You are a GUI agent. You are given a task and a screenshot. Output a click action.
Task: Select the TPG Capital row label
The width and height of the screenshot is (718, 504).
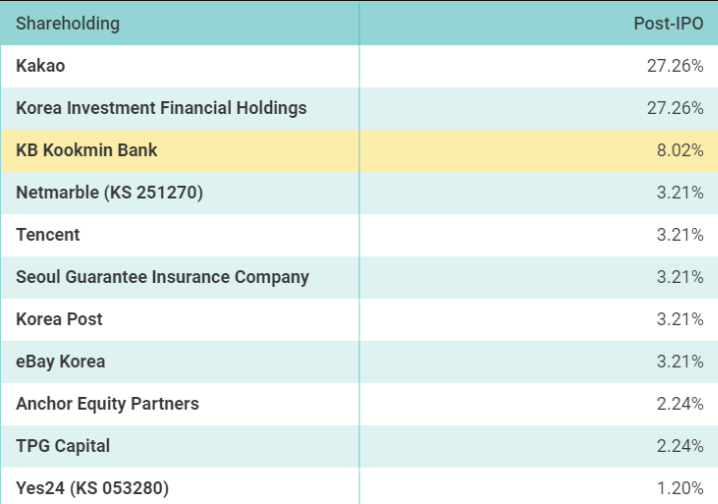point(63,446)
